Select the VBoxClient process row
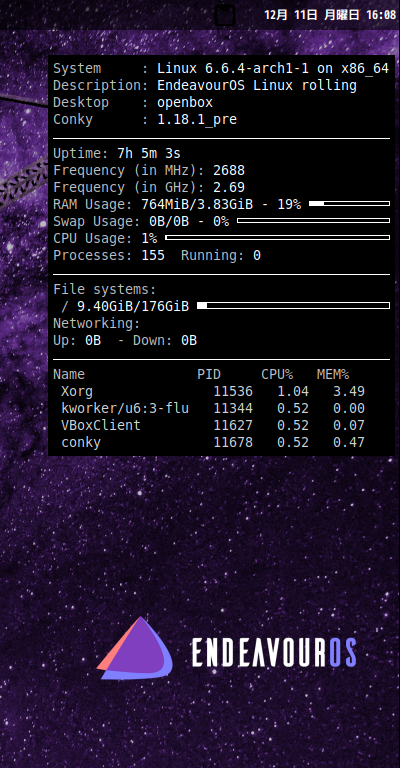The image size is (400, 768). coord(212,425)
